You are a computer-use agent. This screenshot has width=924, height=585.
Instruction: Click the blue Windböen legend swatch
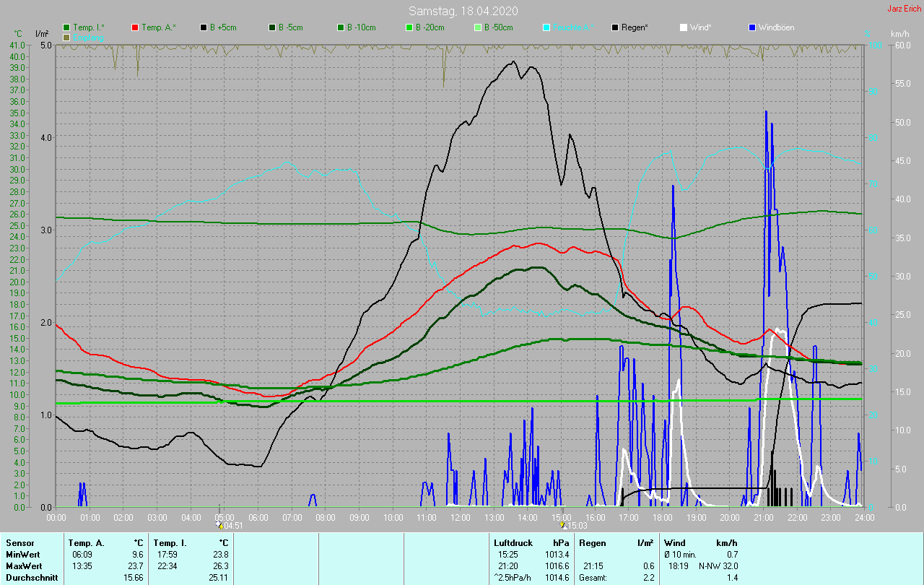coord(752,27)
